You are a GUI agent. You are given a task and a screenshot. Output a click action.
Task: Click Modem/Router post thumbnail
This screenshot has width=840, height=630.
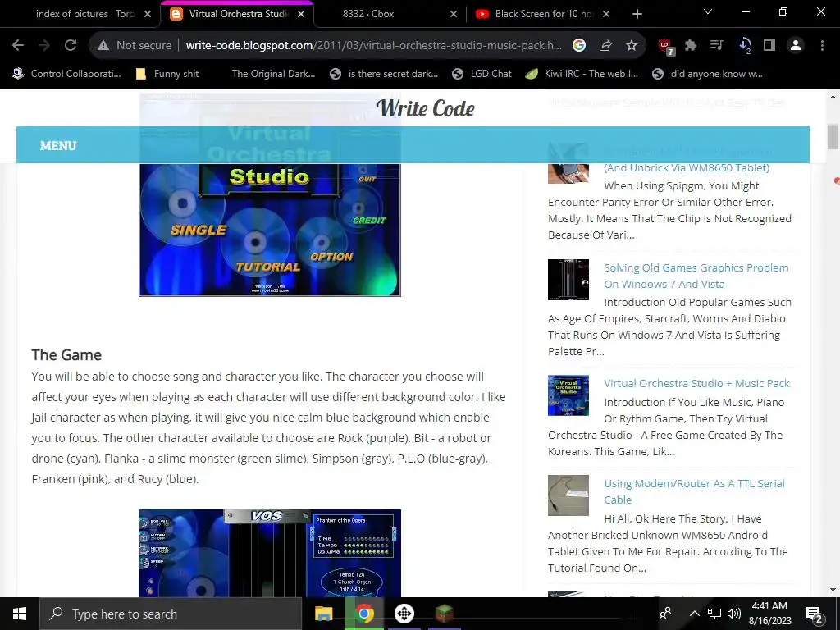coord(568,495)
